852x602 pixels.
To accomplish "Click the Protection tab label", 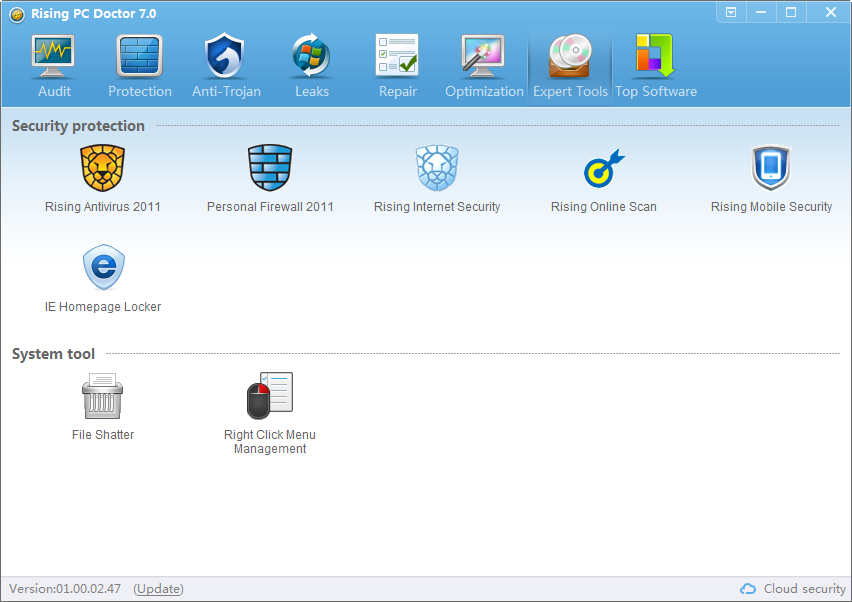I will [140, 91].
